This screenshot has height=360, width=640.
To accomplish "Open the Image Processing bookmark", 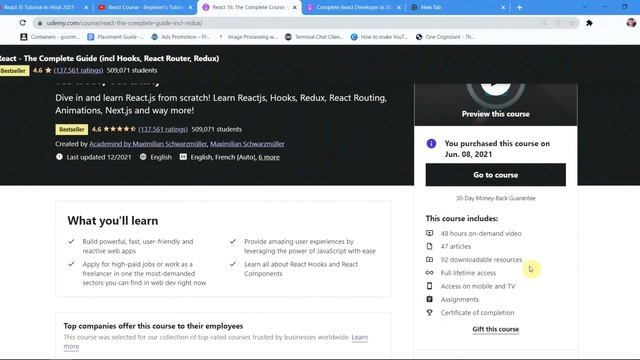I will click(x=248, y=37).
